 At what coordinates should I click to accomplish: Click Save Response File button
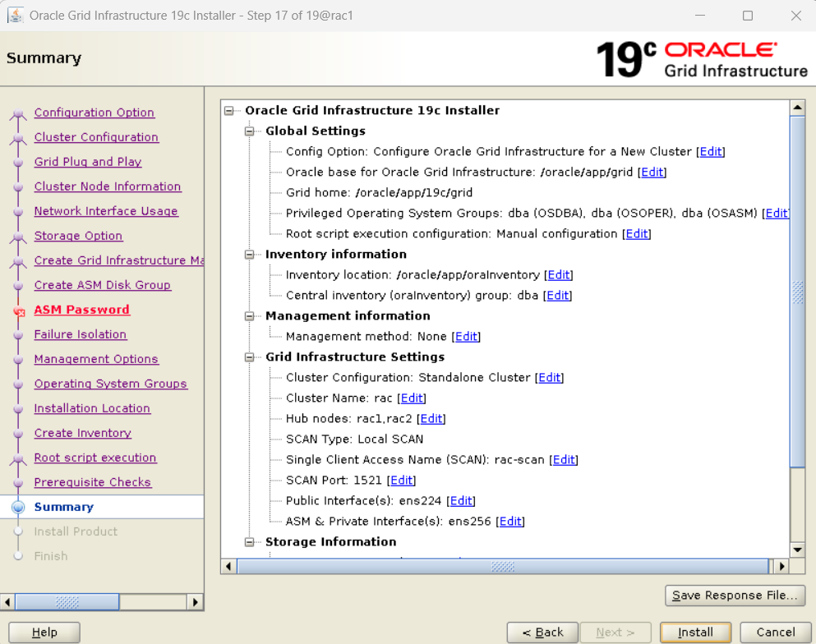(735, 595)
